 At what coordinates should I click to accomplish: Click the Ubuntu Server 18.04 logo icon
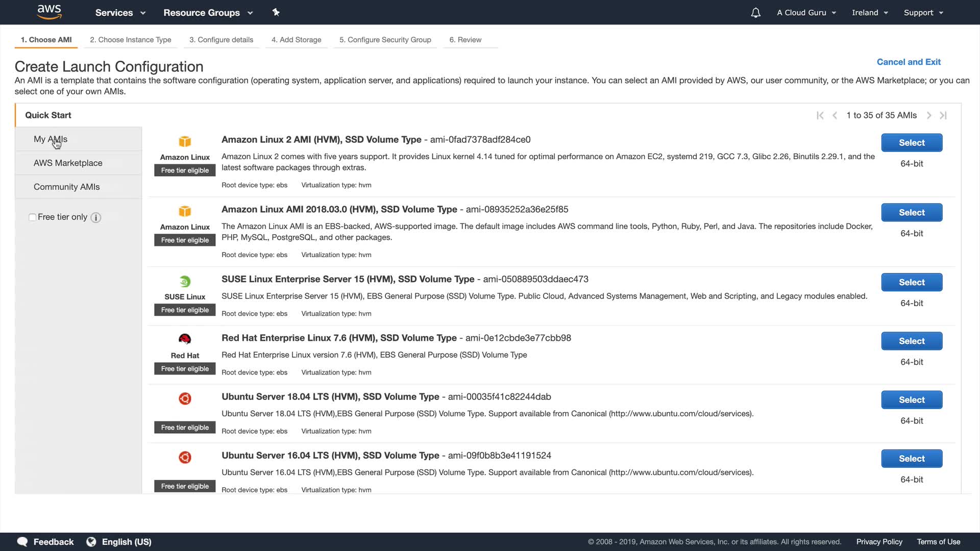(185, 398)
